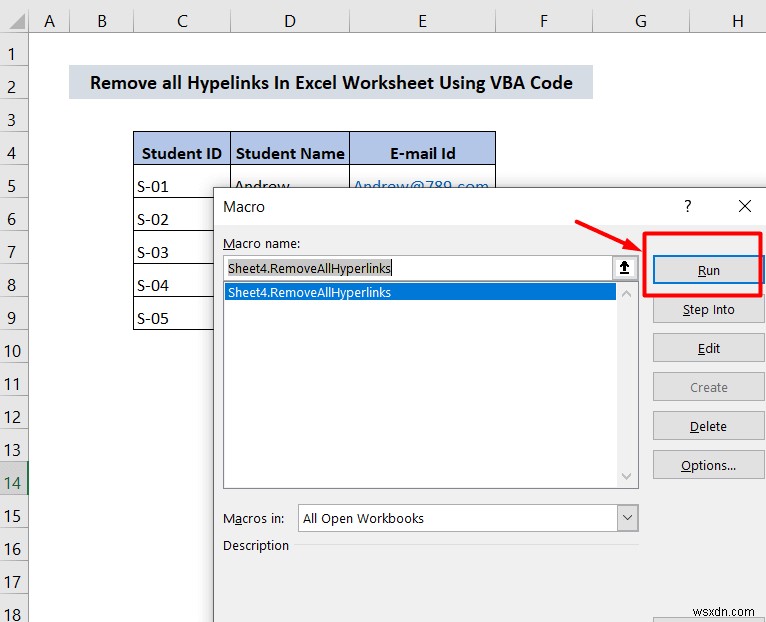Select column H header
This screenshot has height=622, width=766.
[728, 21]
